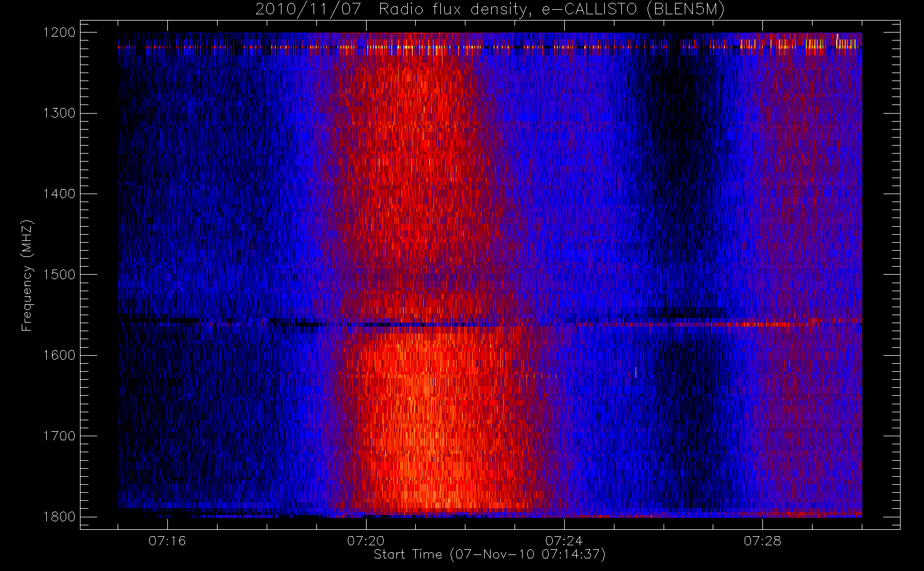Select the 1400 frequency axis label
Image resolution: width=924 pixels, height=571 pixels.
point(59,194)
